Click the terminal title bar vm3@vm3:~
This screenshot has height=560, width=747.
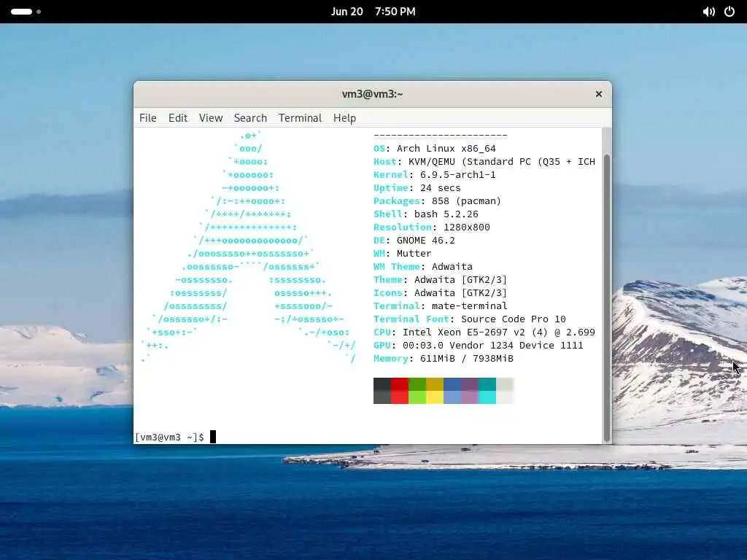[373, 94]
